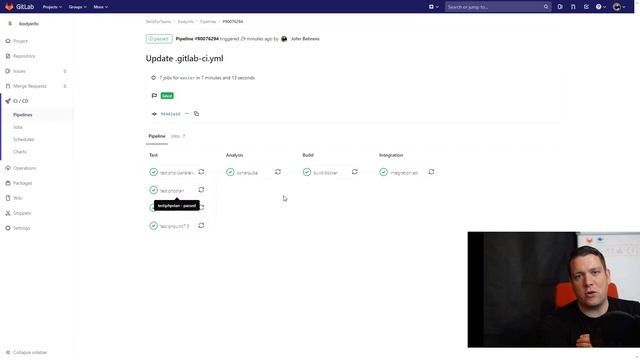
Task: Retry the test:phpstan job
Action: point(201,190)
